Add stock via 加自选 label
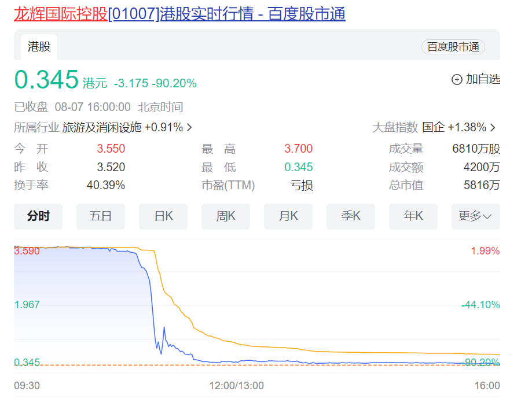The image size is (532, 399). pos(483,79)
